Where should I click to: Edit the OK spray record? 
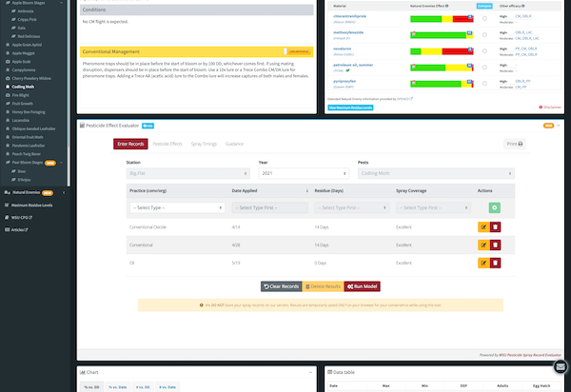(x=483, y=263)
